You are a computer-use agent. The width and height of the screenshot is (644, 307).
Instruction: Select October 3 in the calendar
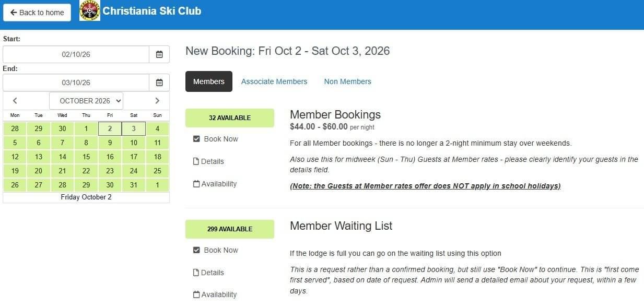pyautogui.click(x=134, y=128)
